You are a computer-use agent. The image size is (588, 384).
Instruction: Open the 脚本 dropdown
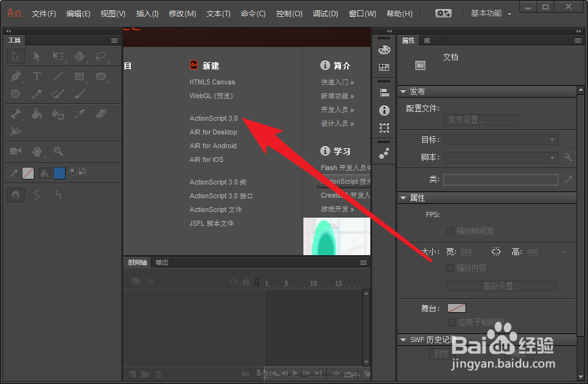[x=500, y=158]
